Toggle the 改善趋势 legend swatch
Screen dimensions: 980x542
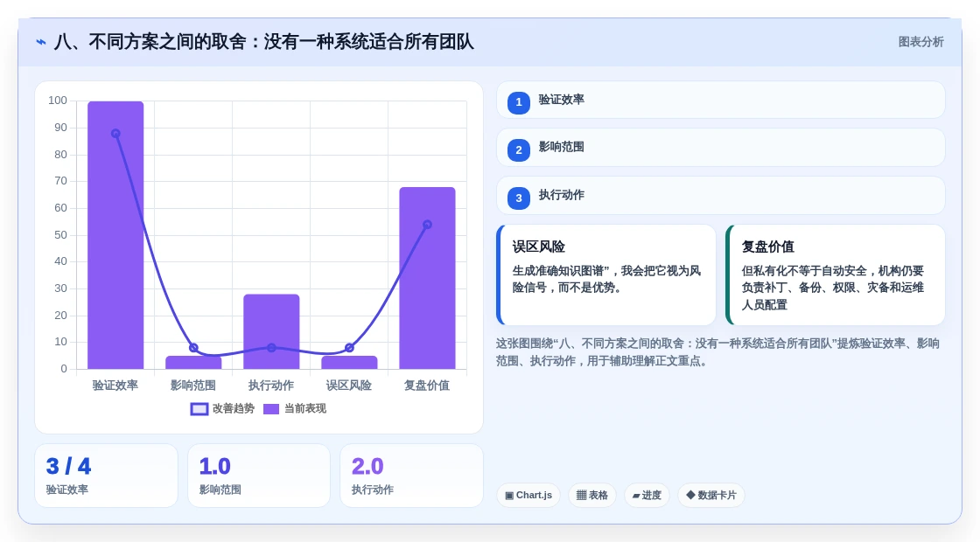199,409
